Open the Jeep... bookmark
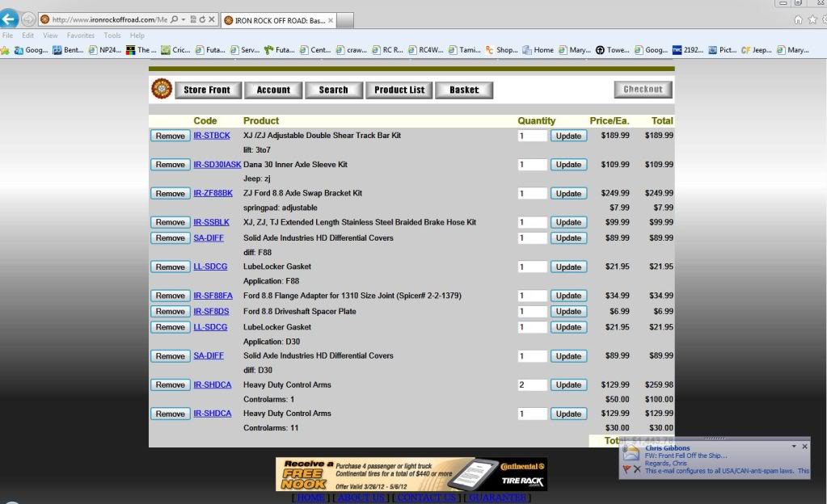The width and height of the screenshot is (827, 504). coord(757,50)
